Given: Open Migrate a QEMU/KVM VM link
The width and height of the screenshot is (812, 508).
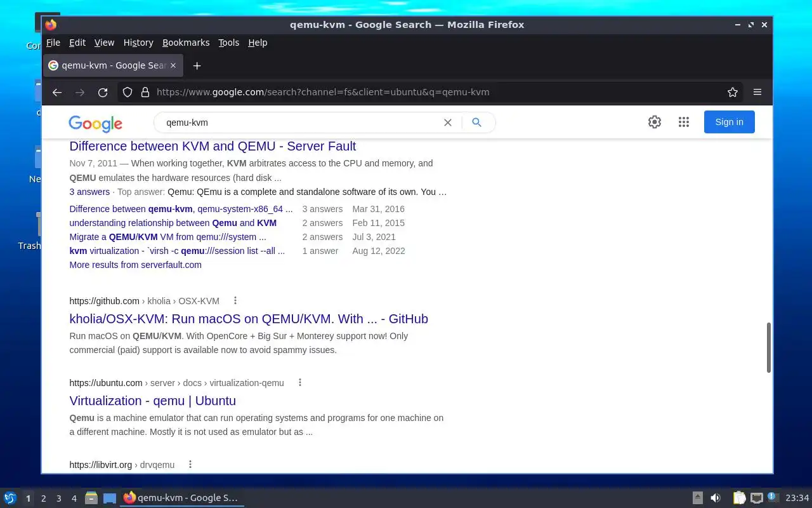Looking at the screenshot, I should 167,237.
